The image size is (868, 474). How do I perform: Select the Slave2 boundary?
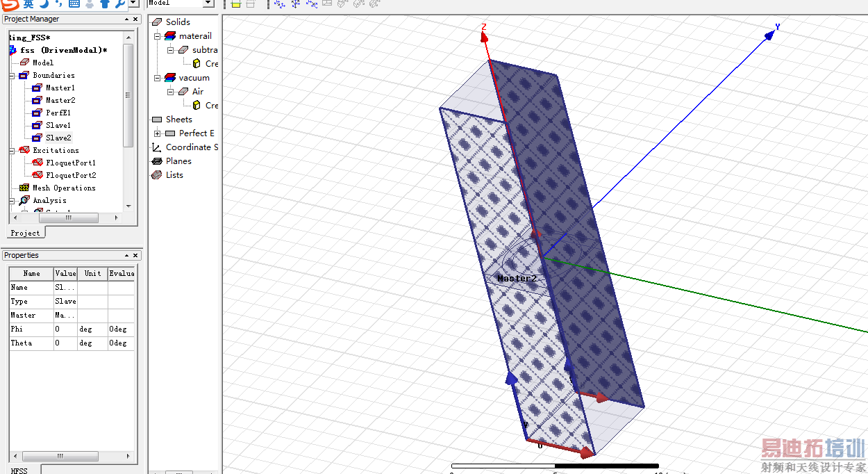click(x=58, y=138)
